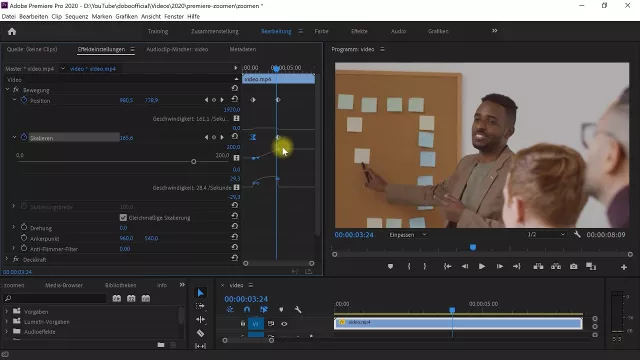Toggle track lock for V1
The height and width of the screenshot is (360, 640).
[x=242, y=324]
